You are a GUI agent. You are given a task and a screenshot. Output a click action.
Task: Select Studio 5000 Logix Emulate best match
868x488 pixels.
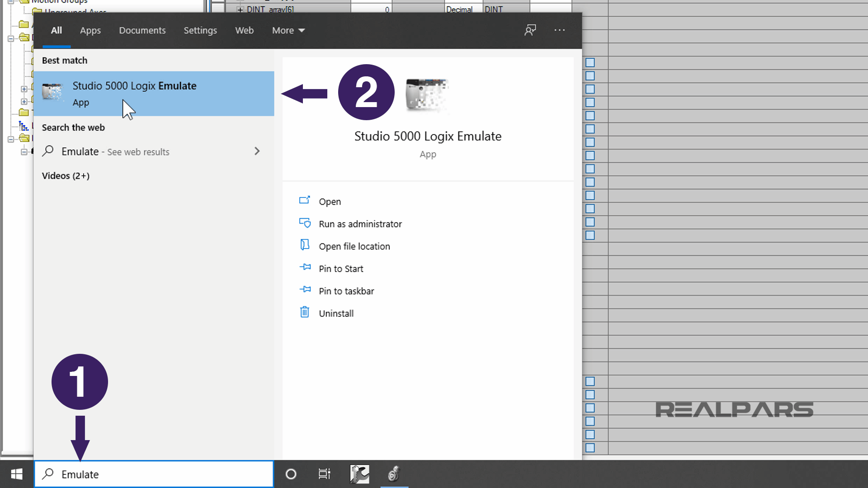pyautogui.click(x=154, y=94)
